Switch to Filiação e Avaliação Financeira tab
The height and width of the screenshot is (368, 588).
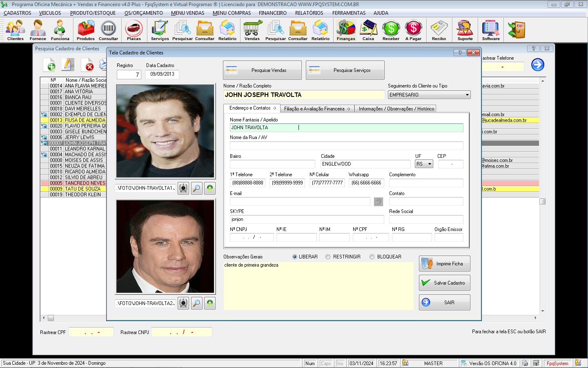[316, 109]
